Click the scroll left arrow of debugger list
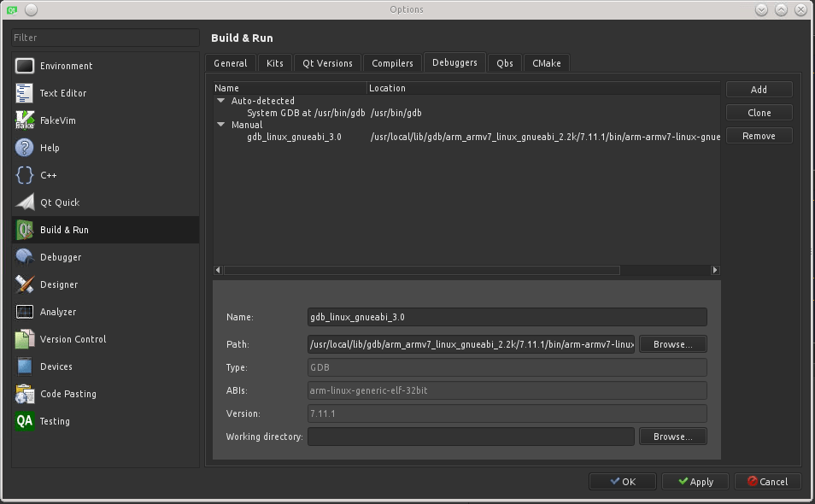The image size is (815, 504). coord(219,270)
